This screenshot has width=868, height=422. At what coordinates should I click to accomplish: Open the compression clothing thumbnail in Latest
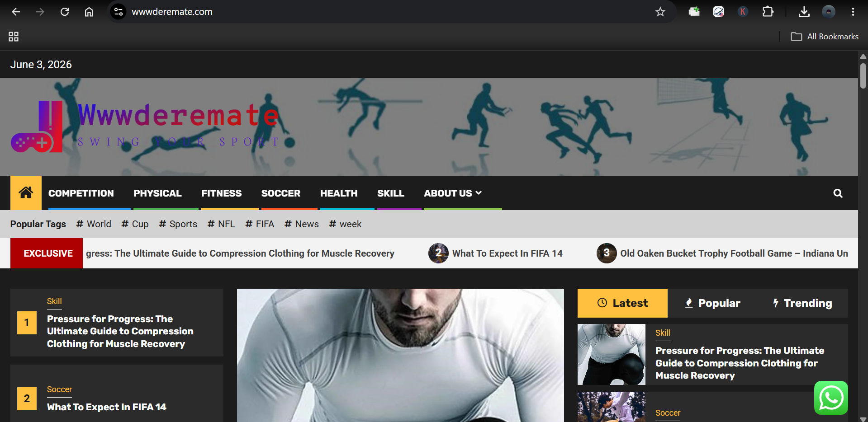tap(612, 354)
